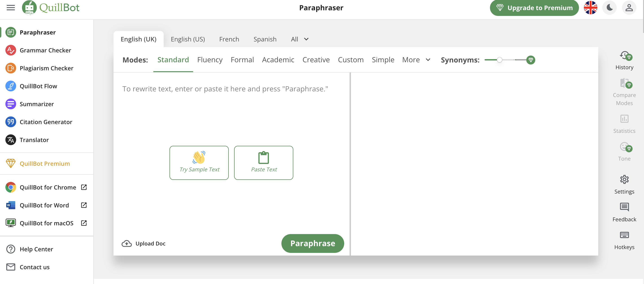The width and height of the screenshot is (644, 284).
Task: Open the Plagiarism Checker tool
Action: (46, 68)
